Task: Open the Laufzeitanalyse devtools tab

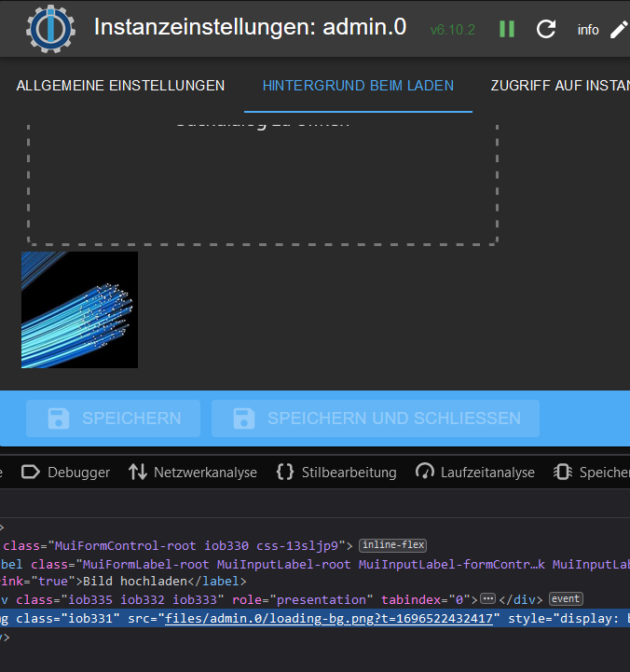Action: point(475,473)
